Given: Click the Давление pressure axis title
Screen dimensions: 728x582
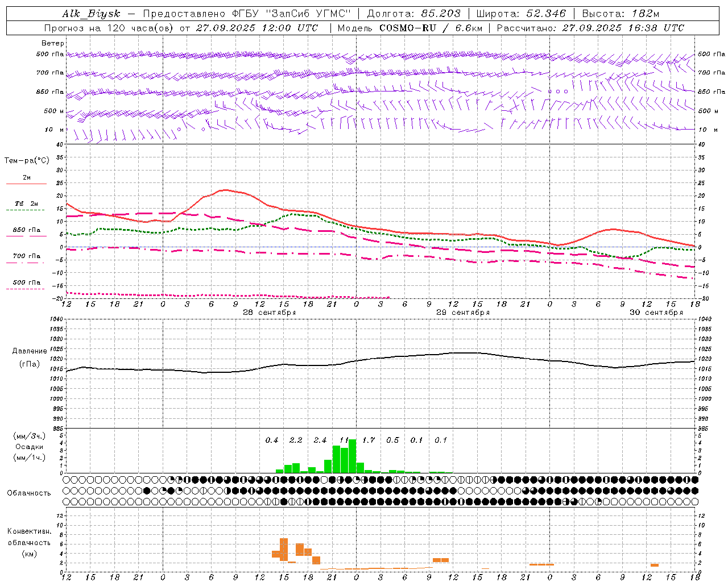Looking at the screenshot, I should click(x=30, y=351).
